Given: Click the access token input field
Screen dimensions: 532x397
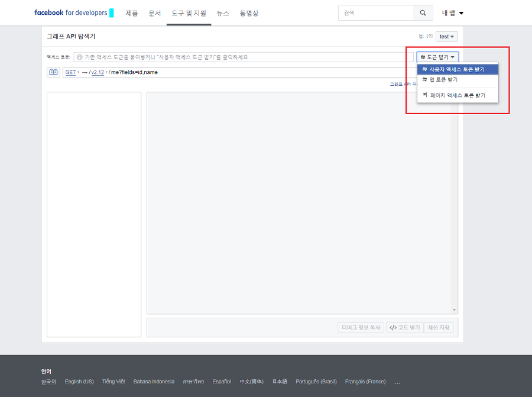Looking at the screenshot, I should pos(244,57).
